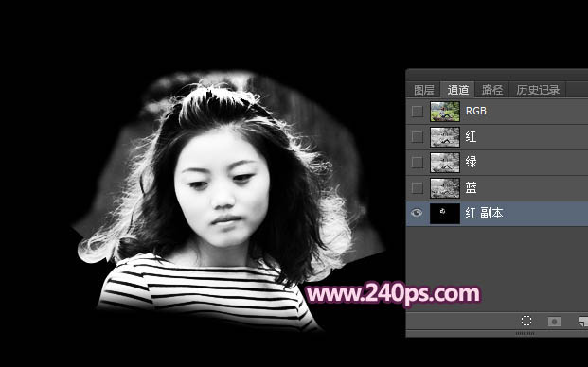588x367 pixels.
Task: Click the panel resize grip at bottom
Action: (525, 333)
